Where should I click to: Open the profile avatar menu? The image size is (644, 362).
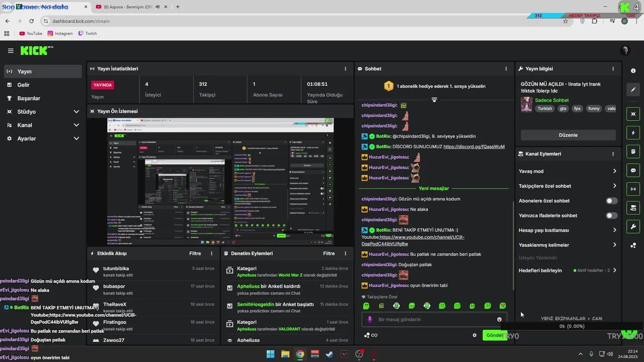(625, 51)
